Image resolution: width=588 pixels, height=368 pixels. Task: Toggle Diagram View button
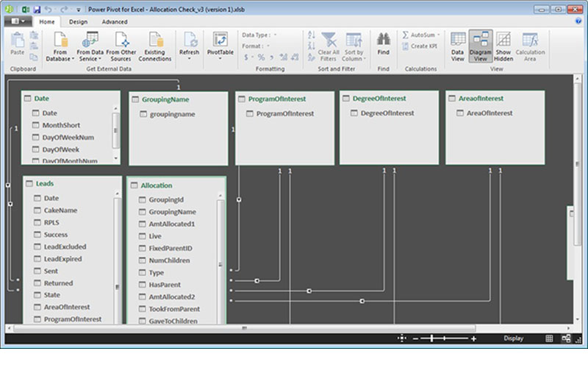(481, 46)
